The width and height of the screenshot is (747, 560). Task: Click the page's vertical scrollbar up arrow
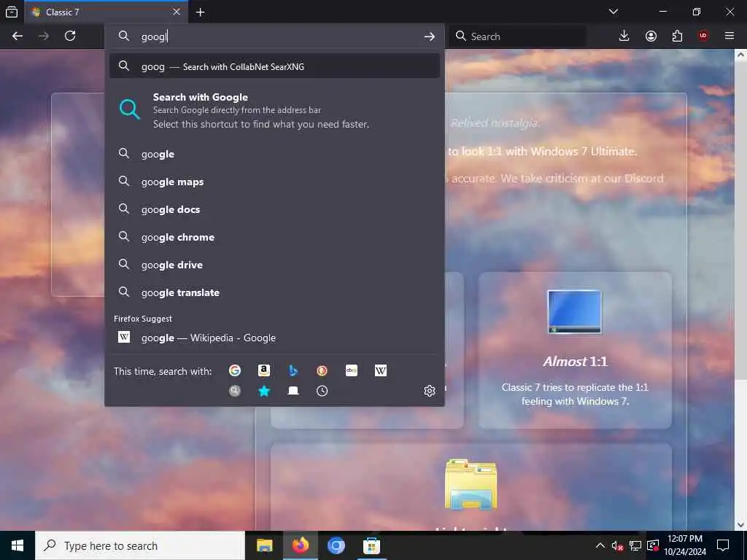740,55
